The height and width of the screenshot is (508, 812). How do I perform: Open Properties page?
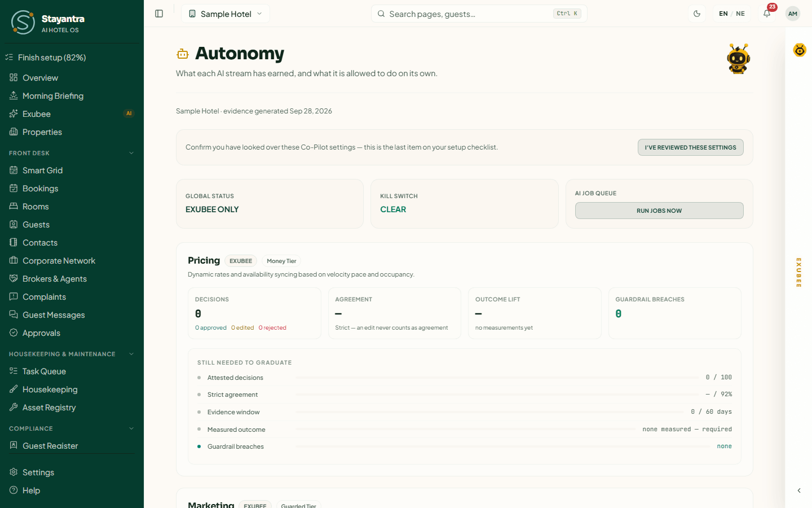pyautogui.click(x=72, y=132)
